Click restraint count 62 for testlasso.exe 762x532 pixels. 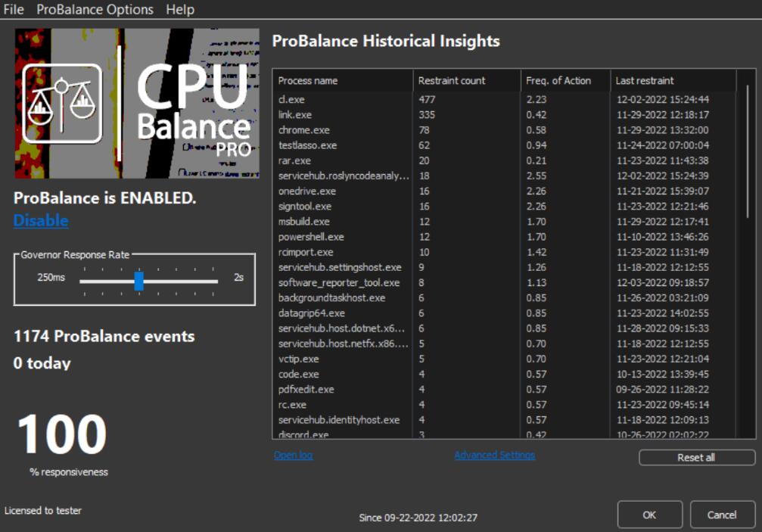tap(425, 145)
